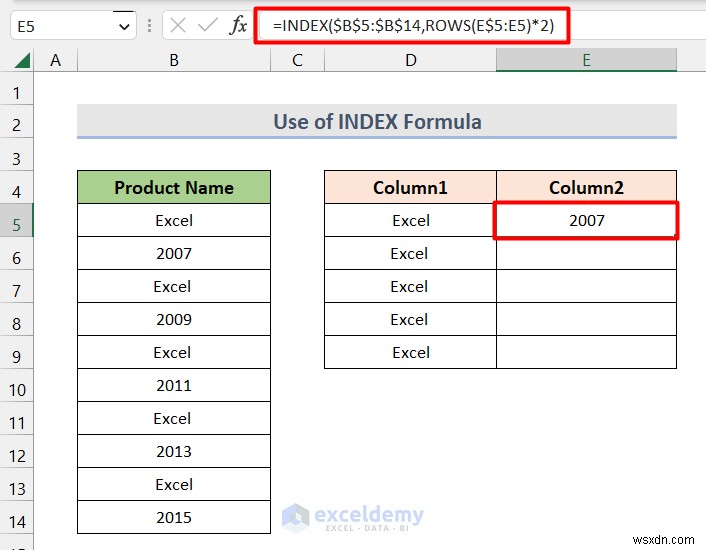Click the Cancel (X) formula bar icon

tap(178, 26)
